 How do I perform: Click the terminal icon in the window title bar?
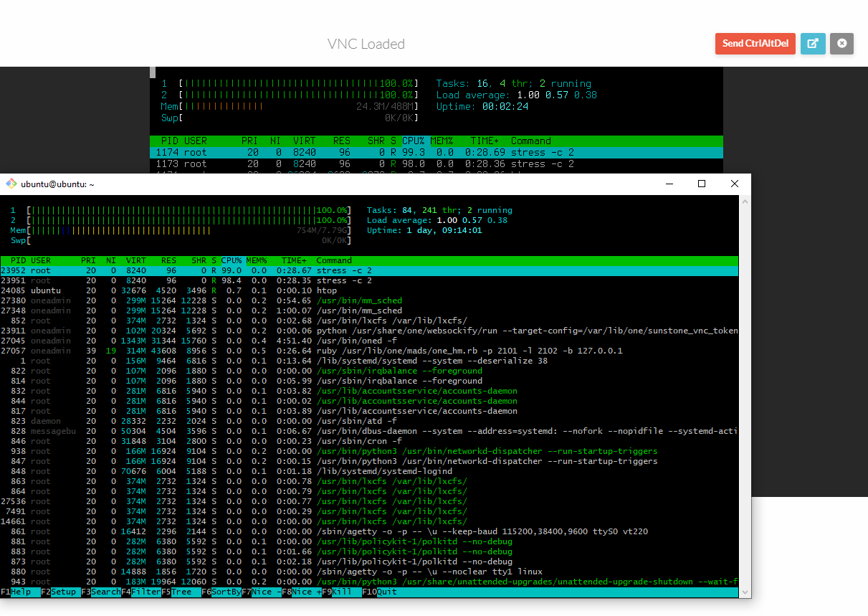[x=11, y=184]
